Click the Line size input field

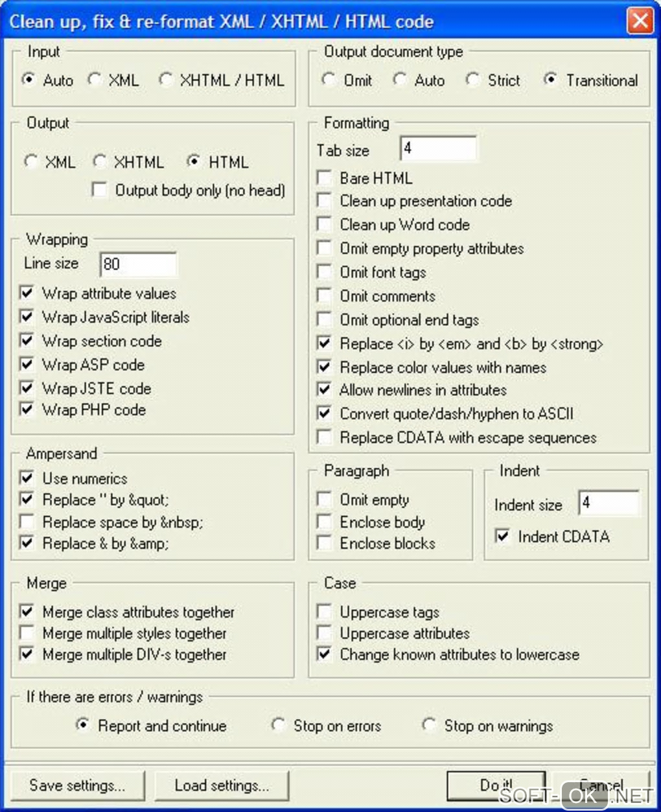point(138,264)
